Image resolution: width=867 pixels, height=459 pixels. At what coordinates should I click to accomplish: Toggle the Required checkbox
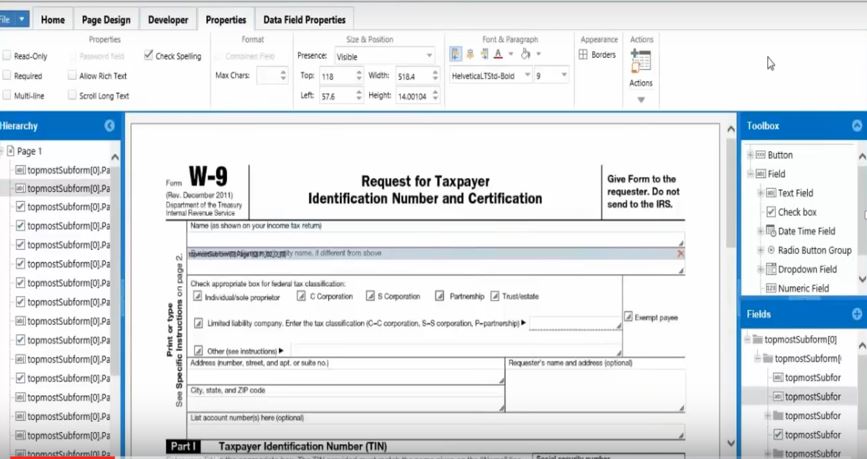click(x=7, y=75)
